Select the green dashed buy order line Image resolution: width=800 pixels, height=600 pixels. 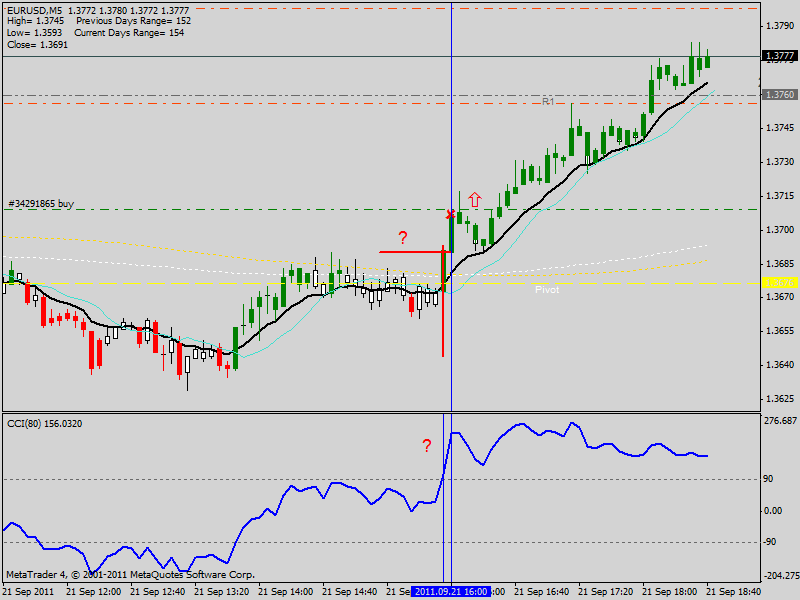click(380, 209)
